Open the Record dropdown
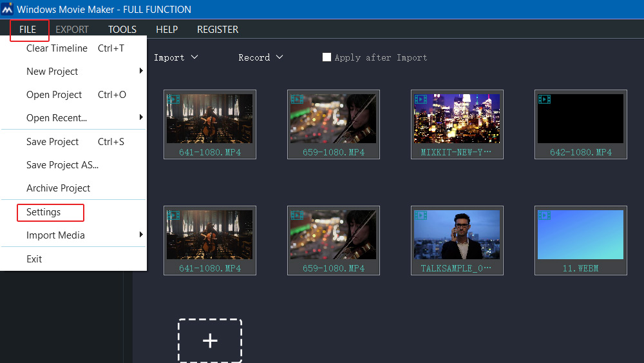Image resolution: width=644 pixels, height=363 pixels. click(x=260, y=57)
